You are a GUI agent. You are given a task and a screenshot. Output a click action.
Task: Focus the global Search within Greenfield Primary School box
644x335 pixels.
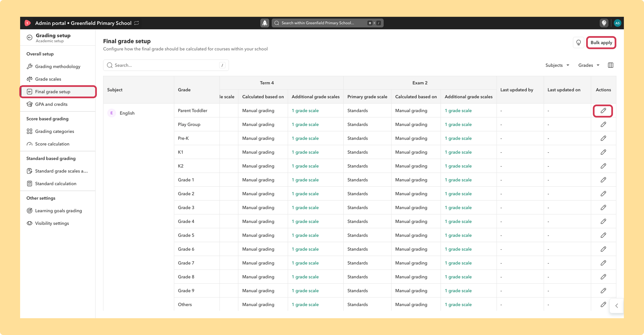[327, 23]
